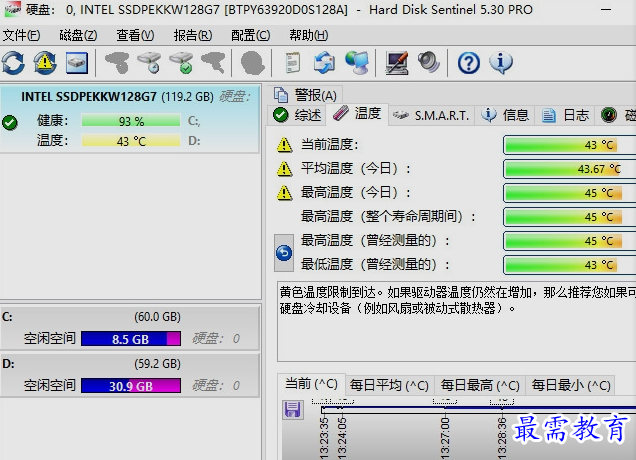Click the save graph floppy disk icon

point(293,410)
